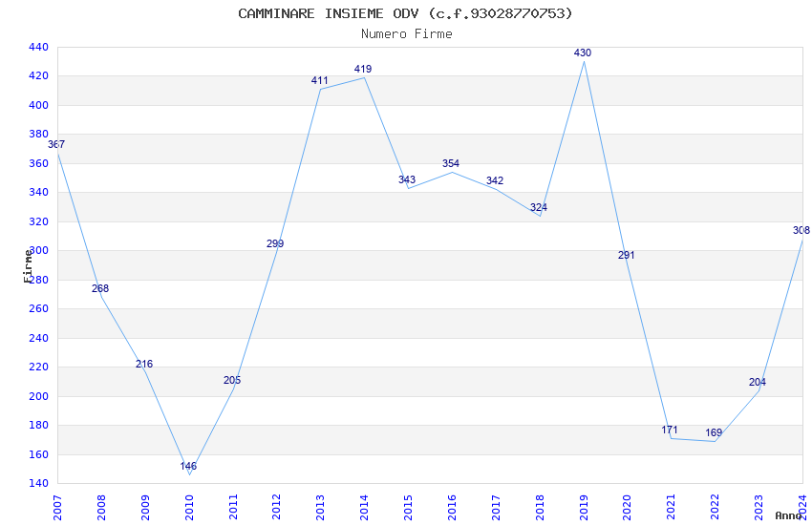The image size is (812, 525).
Task: Click x-axis year label 2017
Action: pyautogui.click(x=496, y=508)
